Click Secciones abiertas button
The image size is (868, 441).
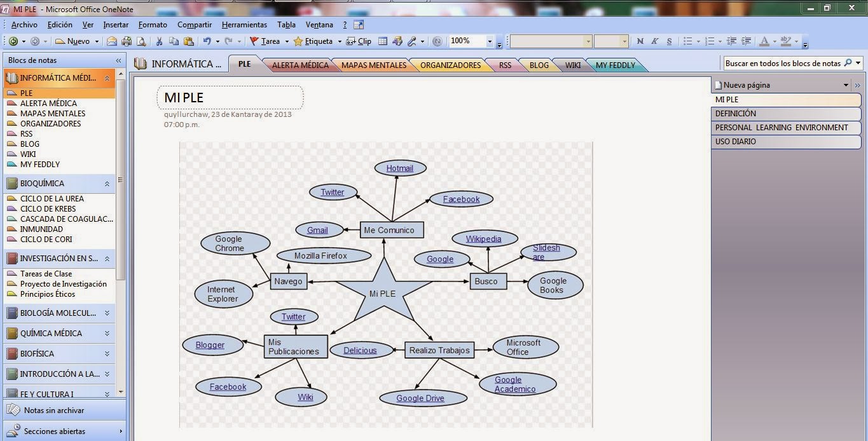point(64,431)
